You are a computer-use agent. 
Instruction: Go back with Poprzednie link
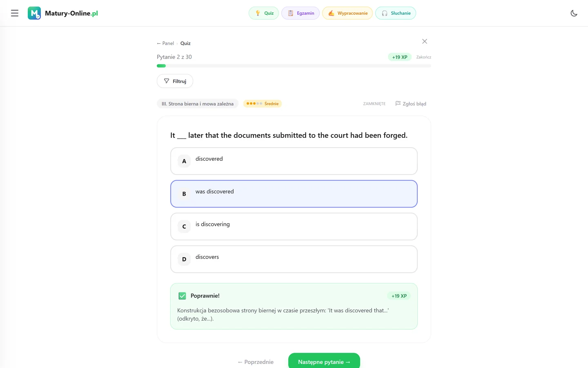[x=256, y=362]
